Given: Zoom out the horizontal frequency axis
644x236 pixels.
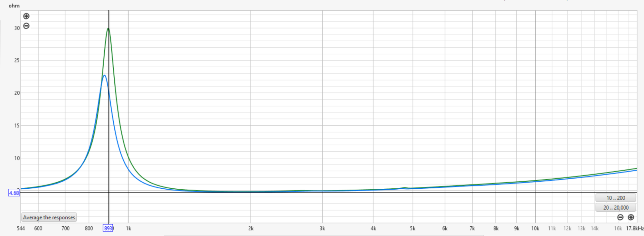Looking at the screenshot, I should pos(620,217).
